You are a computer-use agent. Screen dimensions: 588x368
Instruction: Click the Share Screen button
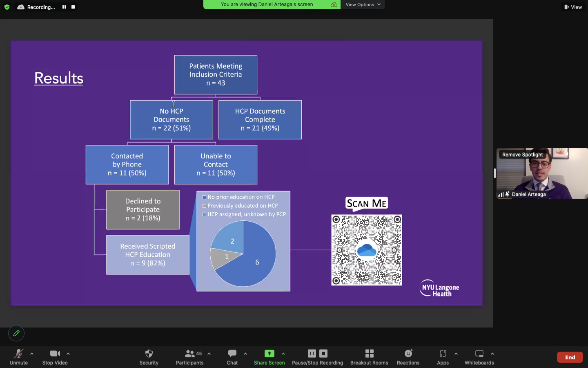pyautogui.click(x=269, y=357)
